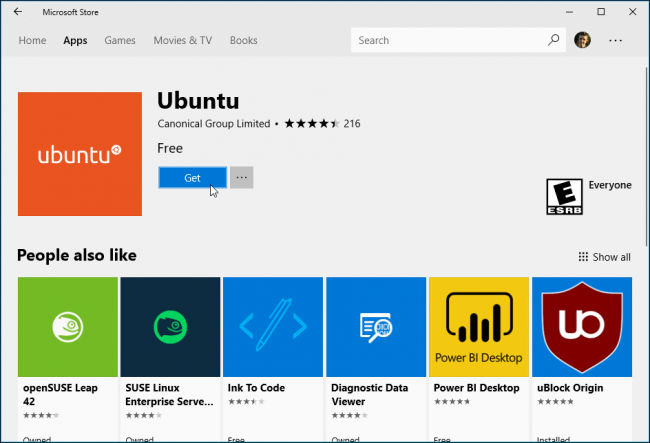Open the Movies & TV tab
Screen dimensions: 650x443
(x=183, y=40)
